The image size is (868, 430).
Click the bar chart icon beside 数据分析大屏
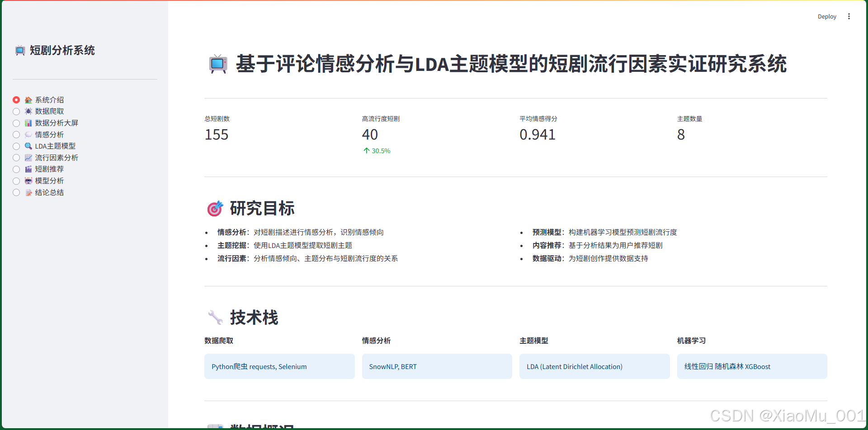[x=28, y=123]
